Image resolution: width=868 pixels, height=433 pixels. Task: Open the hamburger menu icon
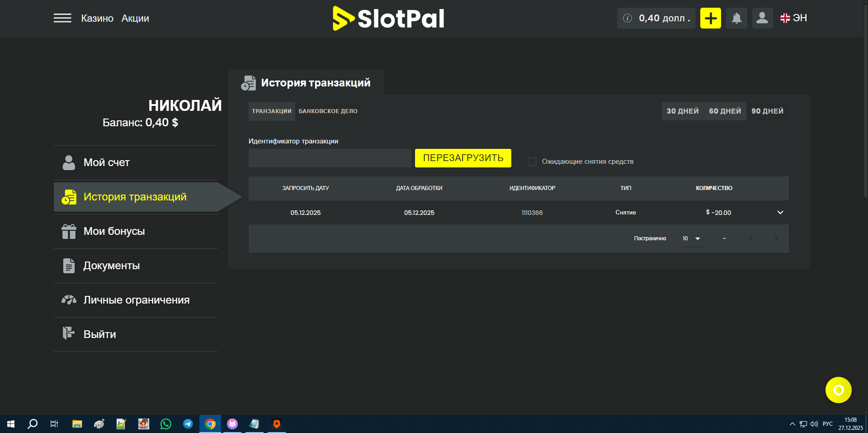click(x=62, y=18)
